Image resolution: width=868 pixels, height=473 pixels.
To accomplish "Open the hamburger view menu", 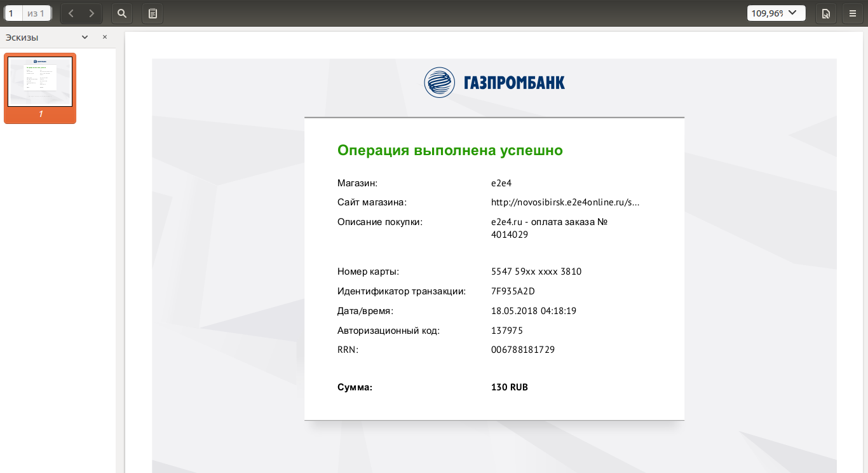I will (852, 13).
